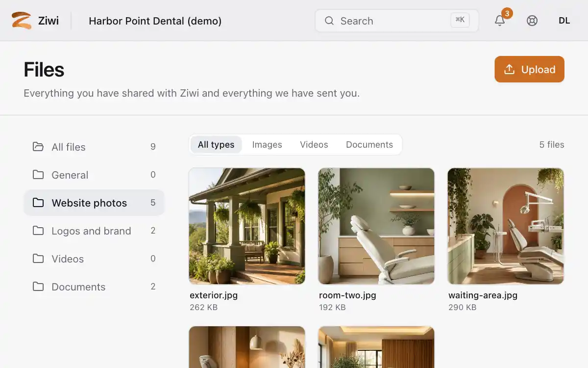Open the Logos and brand folder

click(94, 231)
